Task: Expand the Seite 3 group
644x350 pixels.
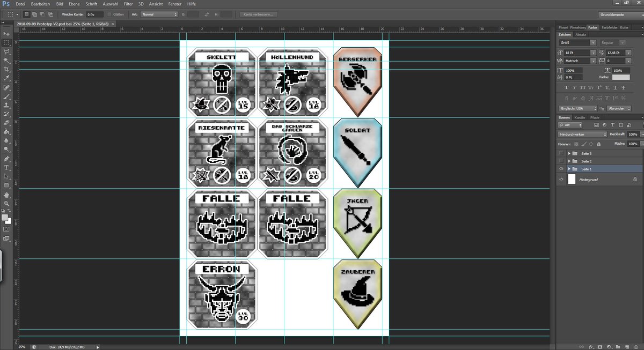Action: pos(569,153)
